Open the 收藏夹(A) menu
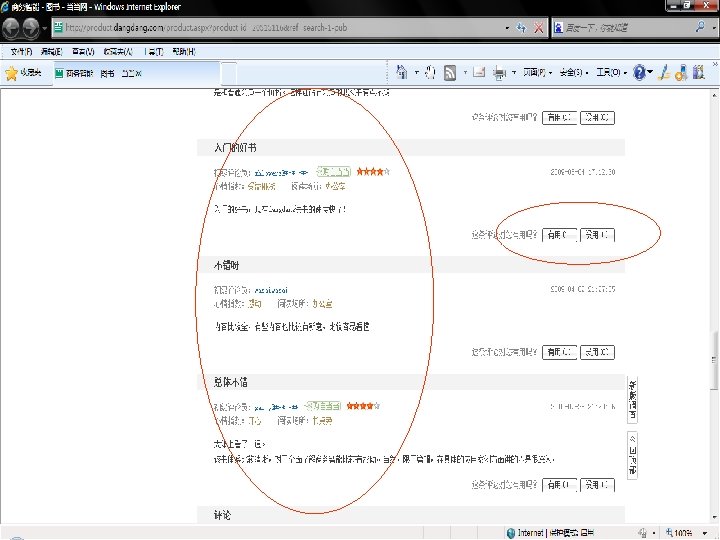The height and width of the screenshot is (540, 720). (x=118, y=51)
